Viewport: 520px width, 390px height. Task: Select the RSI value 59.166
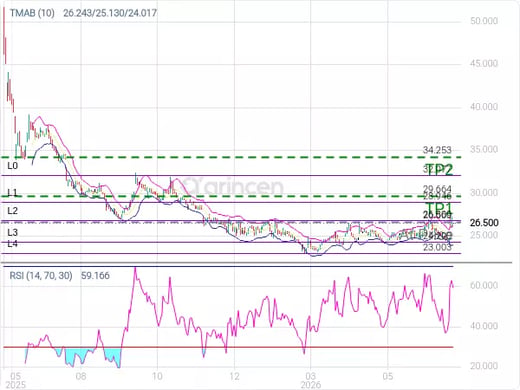95,276
